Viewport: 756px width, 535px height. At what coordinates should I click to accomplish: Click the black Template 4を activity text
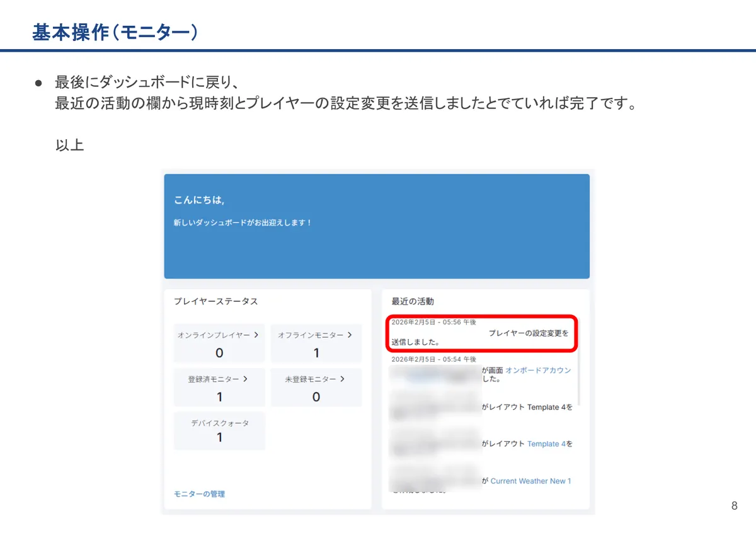pos(550,407)
